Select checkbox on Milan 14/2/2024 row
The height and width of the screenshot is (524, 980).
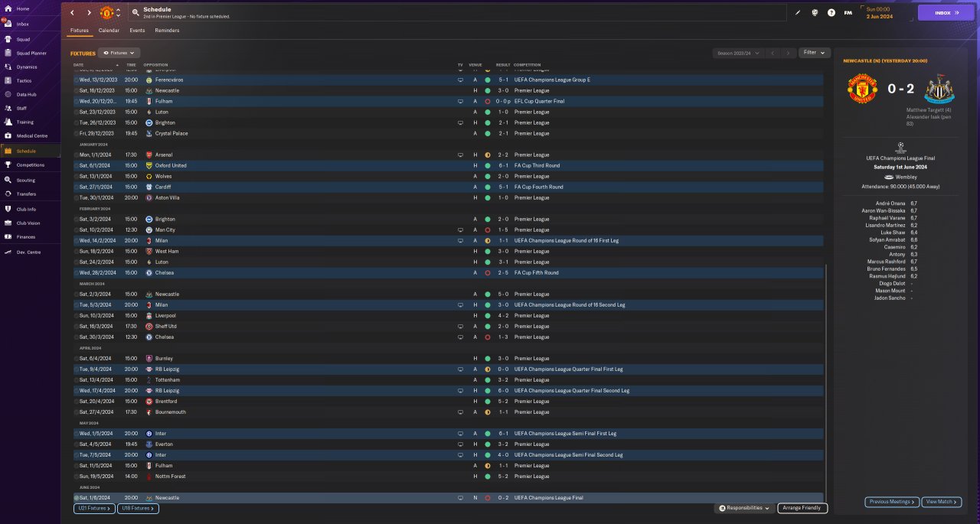click(77, 240)
